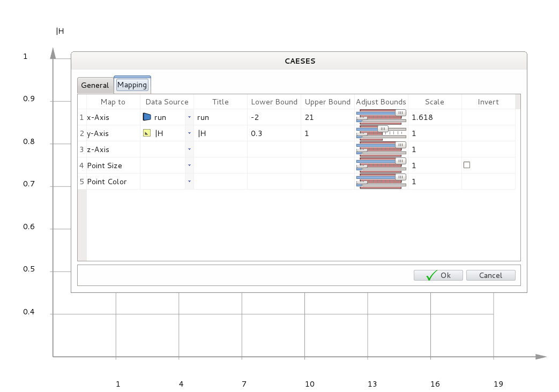Click the yellow |H icon in y-Axis row
The width and height of the screenshot is (559, 392).
coord(147,133)
